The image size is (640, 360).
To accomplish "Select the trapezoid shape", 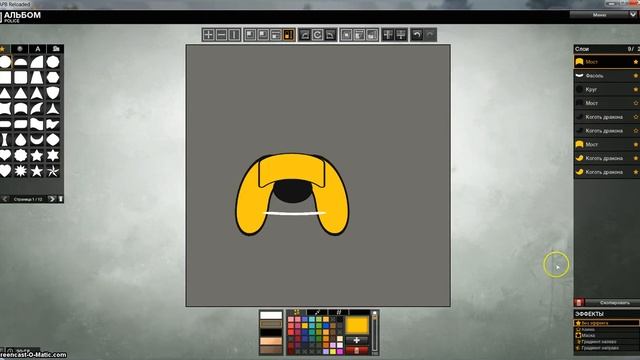I will tap(37, 77).
